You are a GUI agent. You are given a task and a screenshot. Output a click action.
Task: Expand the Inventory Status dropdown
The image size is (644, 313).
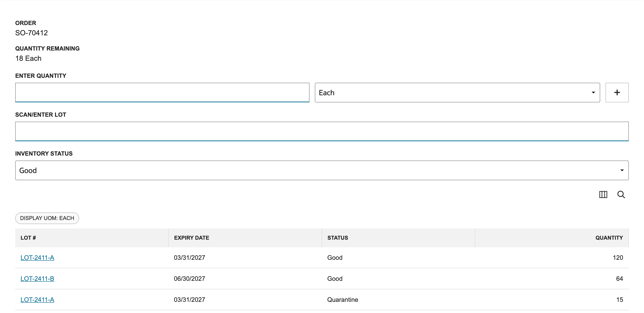[x=322, y=170]
